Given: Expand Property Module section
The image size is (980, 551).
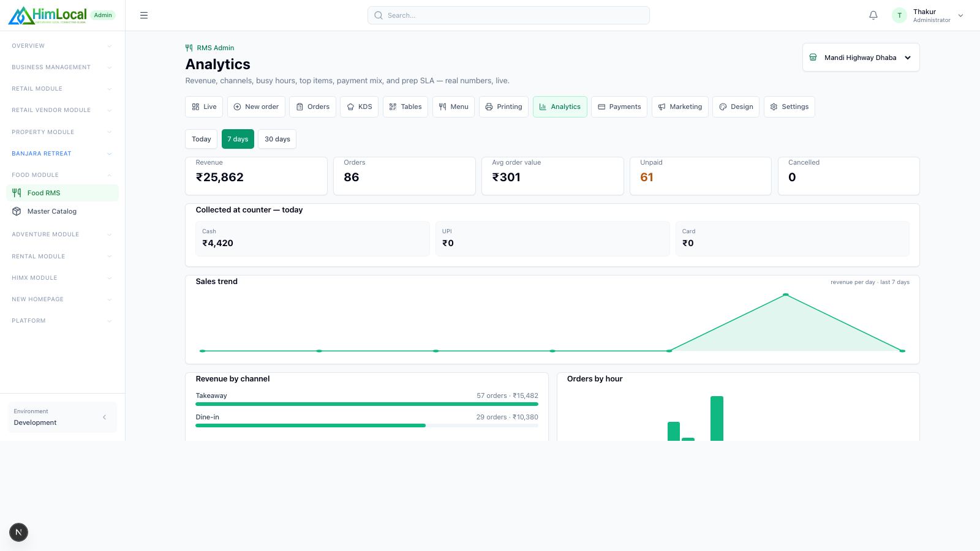Looking at the screenshot, I should (x=62, y=132).
